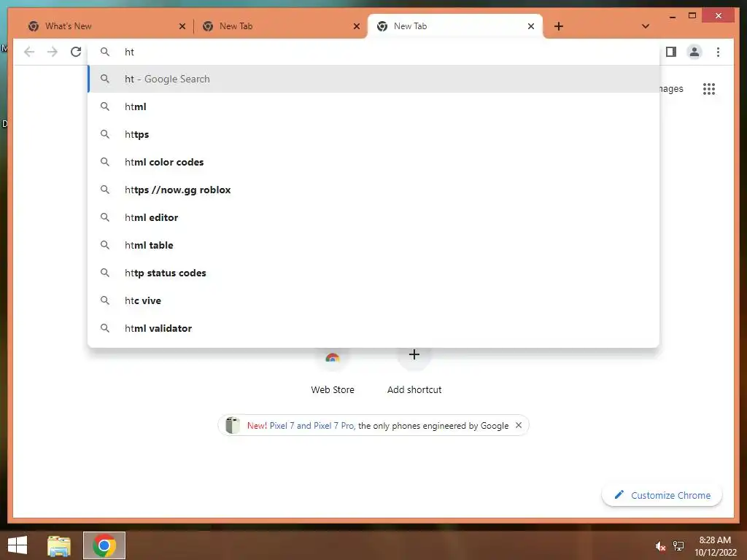The height and width of the screenshot is (560, 747).
Task: Open the Windows Start menu
Action: coord(18,545)
